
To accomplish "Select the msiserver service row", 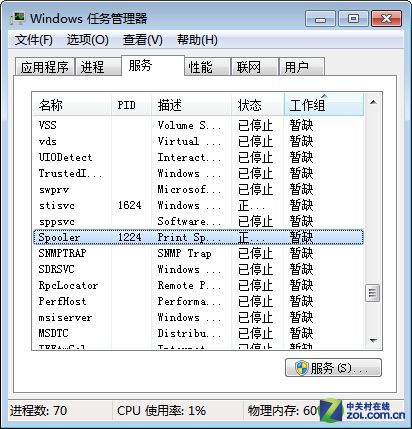I will tap(198, 317).
